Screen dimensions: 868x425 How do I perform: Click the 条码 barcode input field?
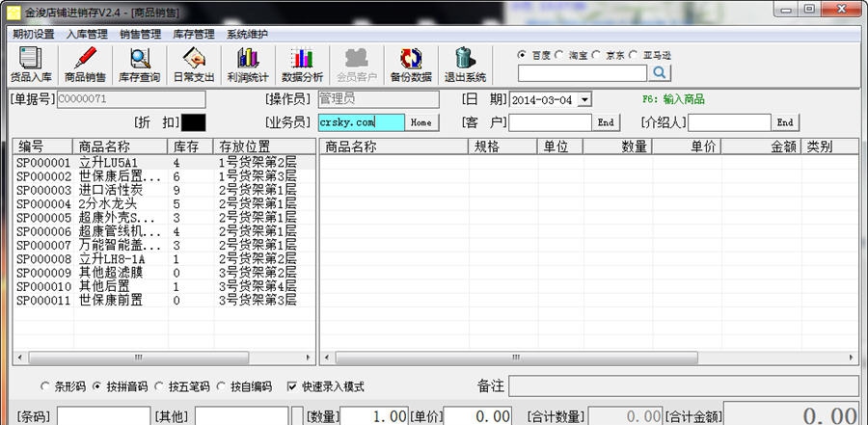103,416
